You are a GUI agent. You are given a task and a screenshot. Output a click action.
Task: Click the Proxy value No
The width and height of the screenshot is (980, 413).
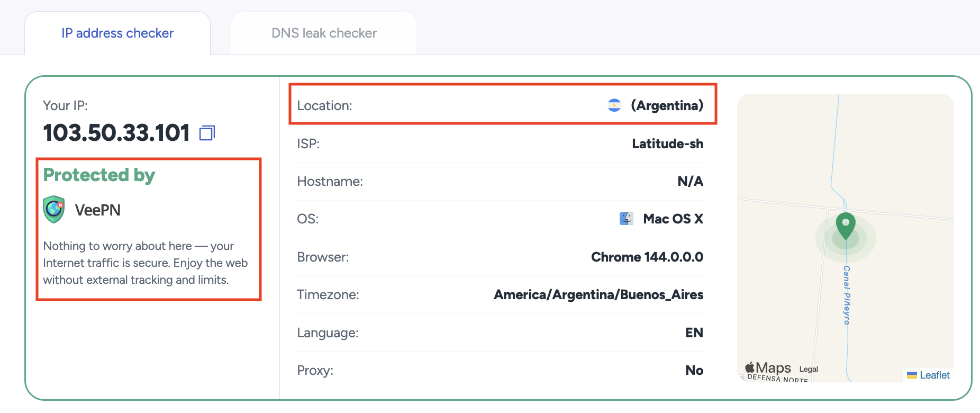click(x=694, y=370)
